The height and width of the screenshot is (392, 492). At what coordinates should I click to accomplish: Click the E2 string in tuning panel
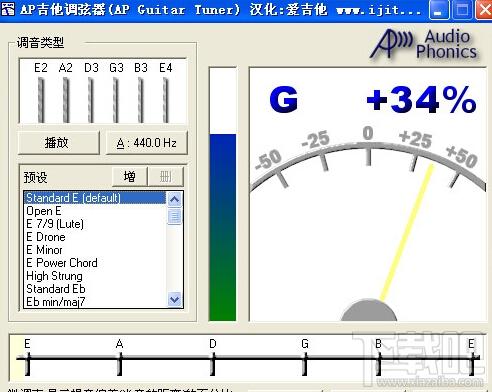tap(41, 100)
